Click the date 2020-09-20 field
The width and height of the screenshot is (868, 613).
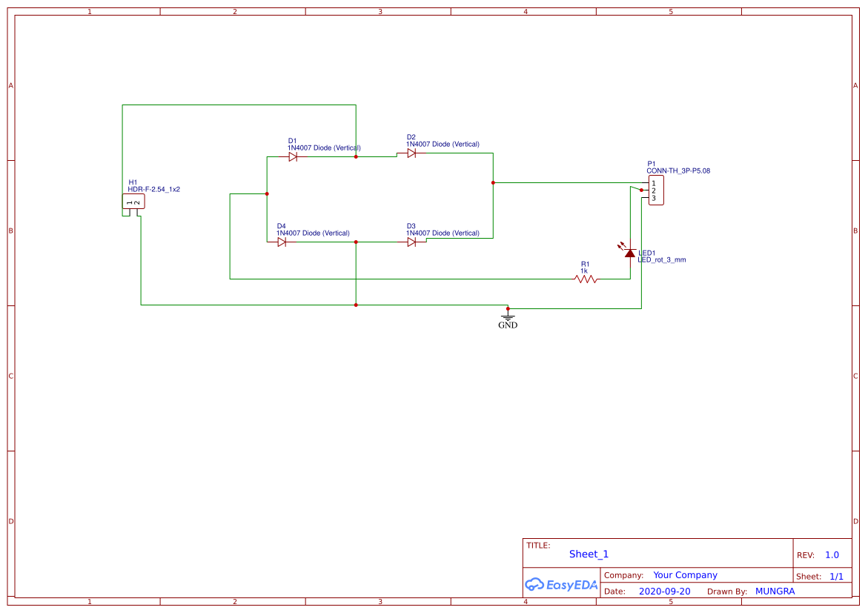(x=663, y=591)
